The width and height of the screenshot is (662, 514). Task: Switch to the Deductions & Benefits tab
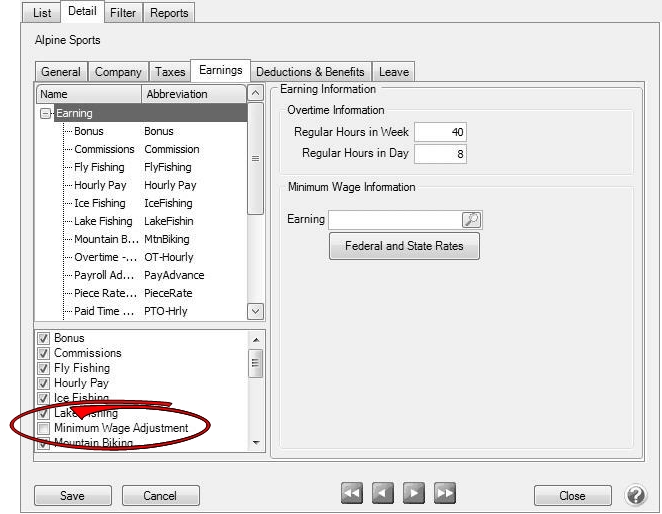(x=310, y=72)
